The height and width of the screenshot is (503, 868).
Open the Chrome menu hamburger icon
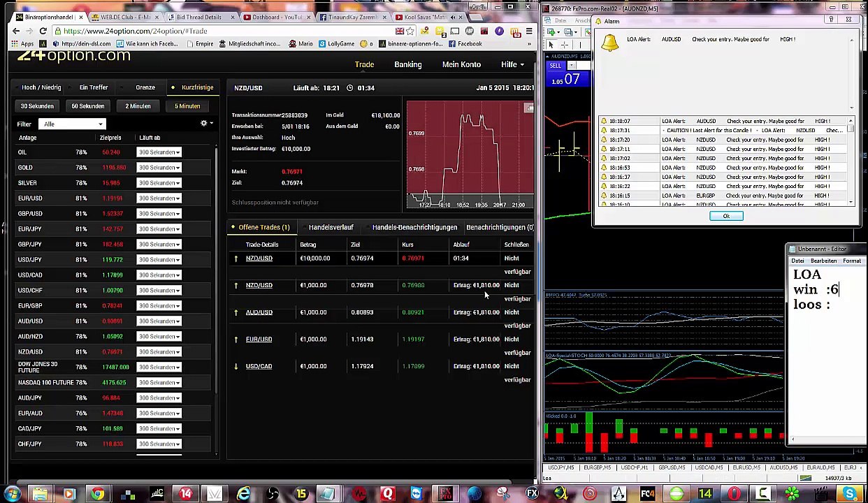[x=528, y=31]
